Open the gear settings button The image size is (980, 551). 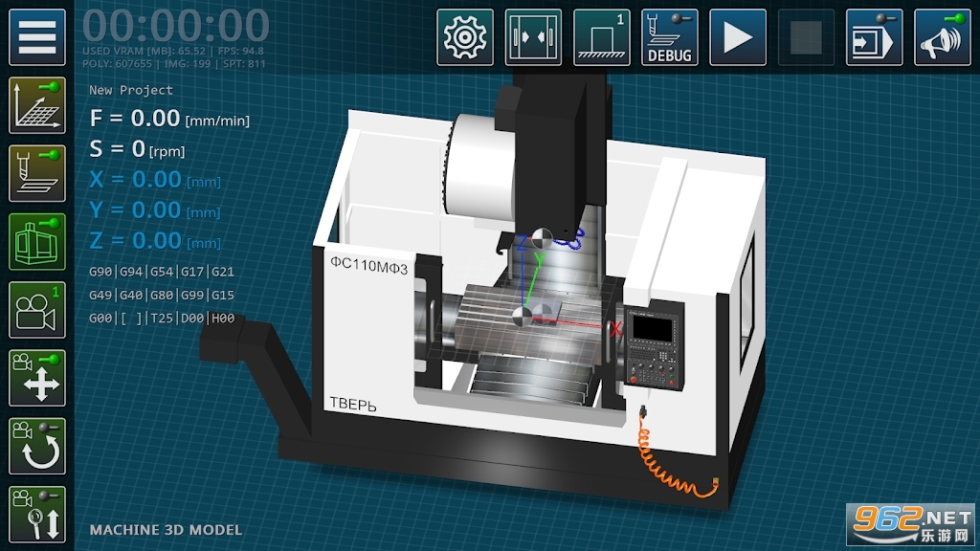[x=464, y=37]
